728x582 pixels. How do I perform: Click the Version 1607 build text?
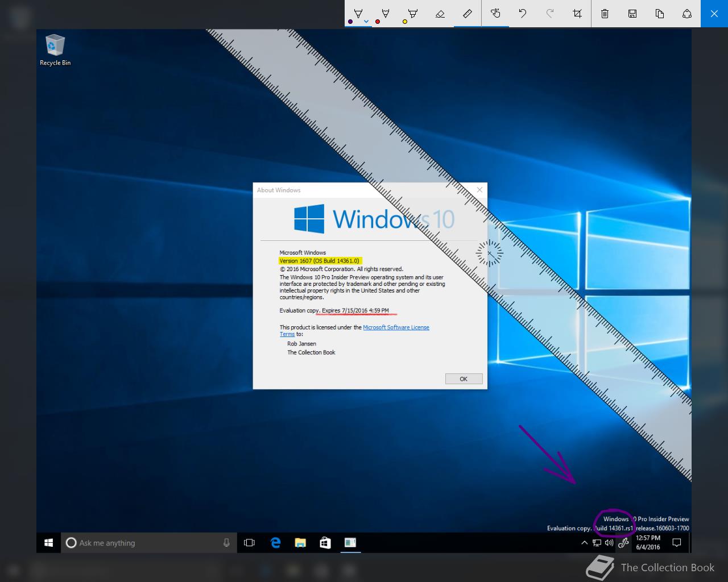[320, 261]
